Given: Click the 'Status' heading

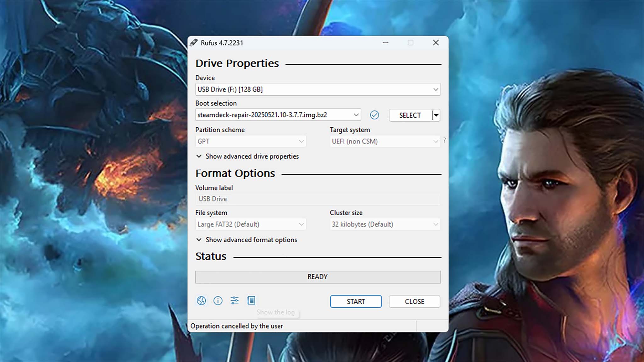Looking at the screenshot, I should pyautogui.click(x=211, y=256).
